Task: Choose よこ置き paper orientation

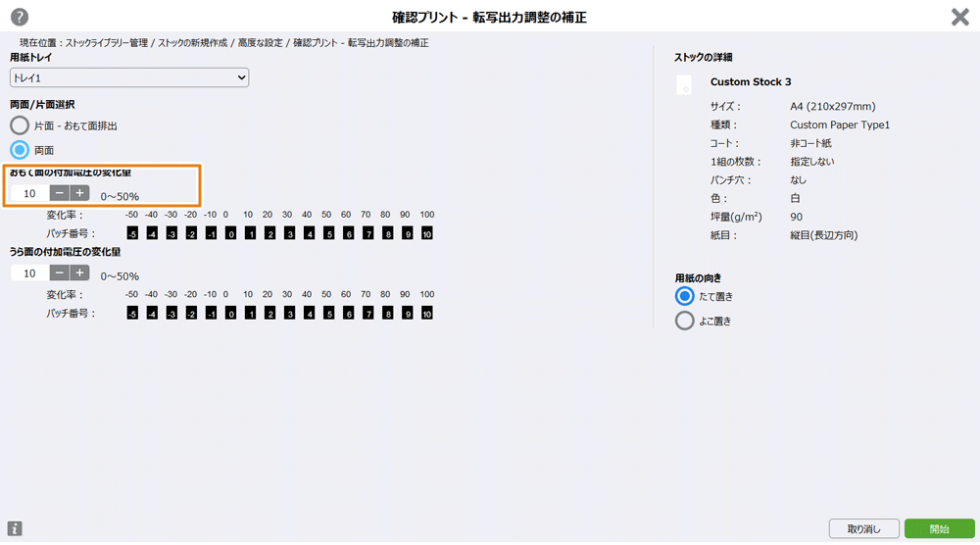Action: (x=685, y=321)
